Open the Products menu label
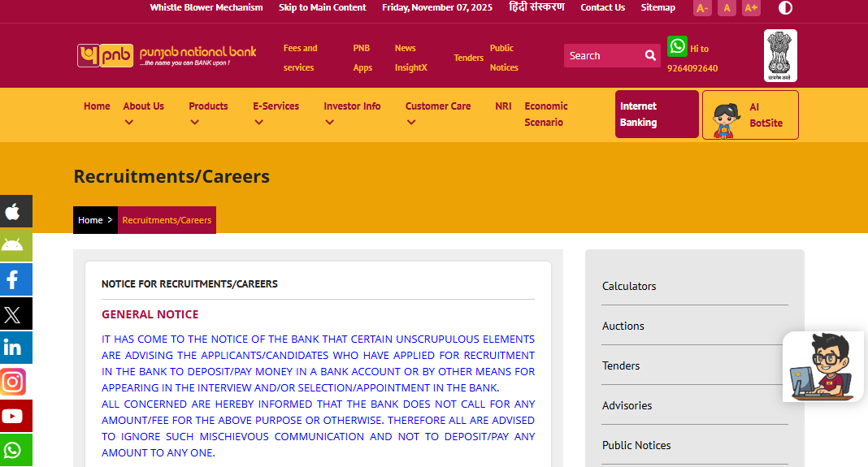The height and width of the screenshot is (467, 868). [x=208, y=106]
